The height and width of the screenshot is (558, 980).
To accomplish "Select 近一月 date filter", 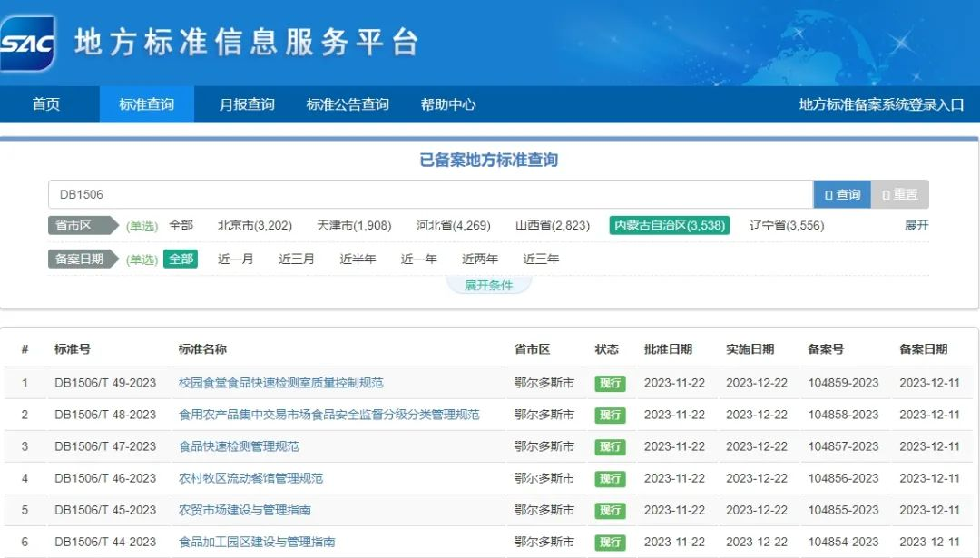I will tap(236, 259).
